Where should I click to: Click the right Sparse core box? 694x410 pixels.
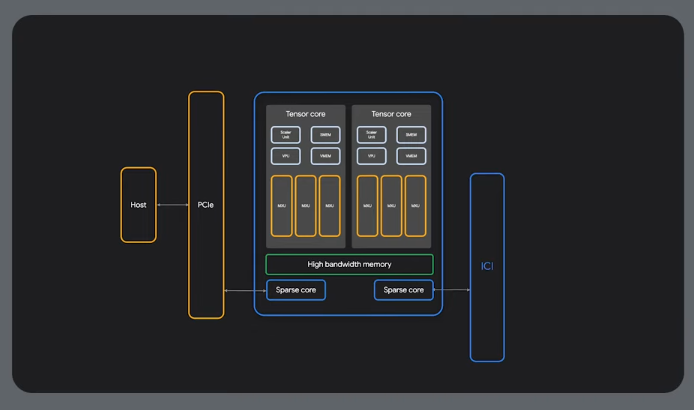(403, 290)
